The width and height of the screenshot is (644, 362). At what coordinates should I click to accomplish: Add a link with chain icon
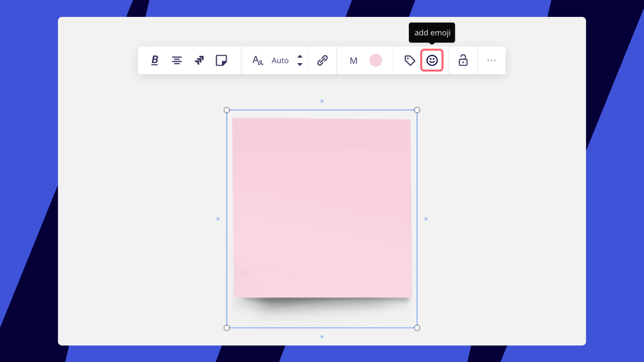pyautogui.click(x=322, y=60)
